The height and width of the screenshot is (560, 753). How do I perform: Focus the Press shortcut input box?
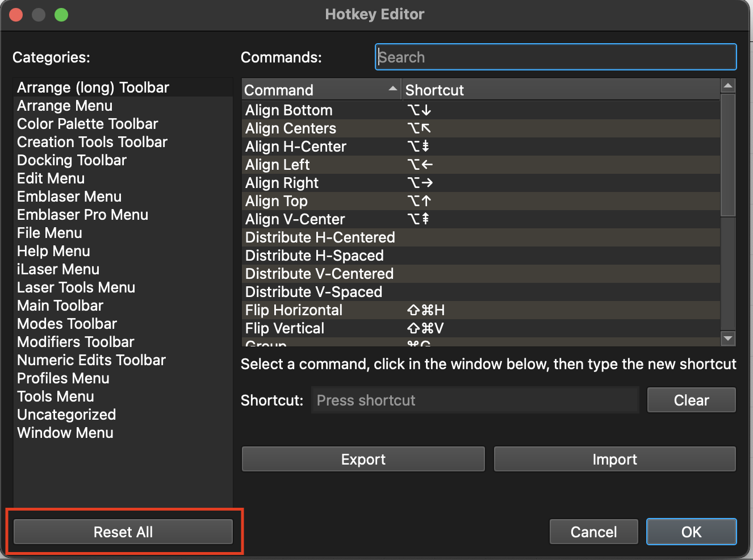[475, 400]
